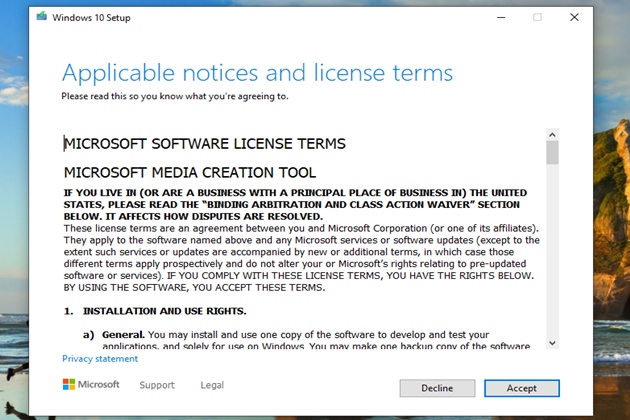Image resolution: width=630 pixels, height=420 pixels.
Task: Click the scrollbar down arrow in license text
Action: click(552, 342)
